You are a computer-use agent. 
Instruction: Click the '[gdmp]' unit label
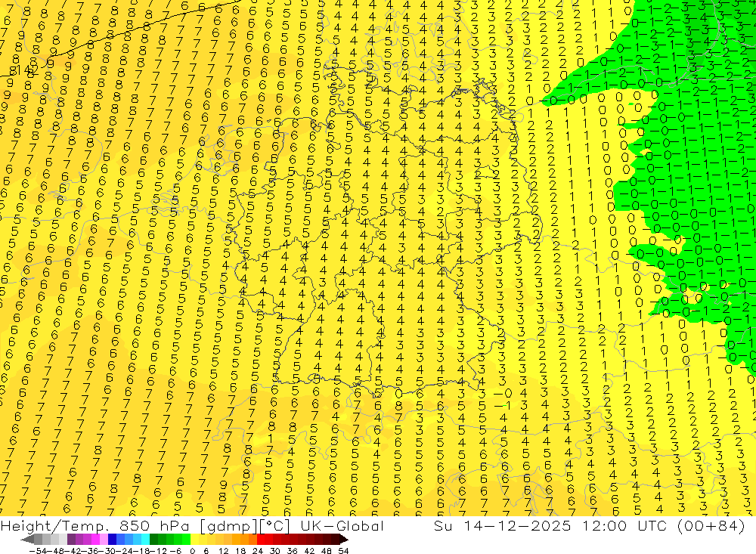(230, 526)
